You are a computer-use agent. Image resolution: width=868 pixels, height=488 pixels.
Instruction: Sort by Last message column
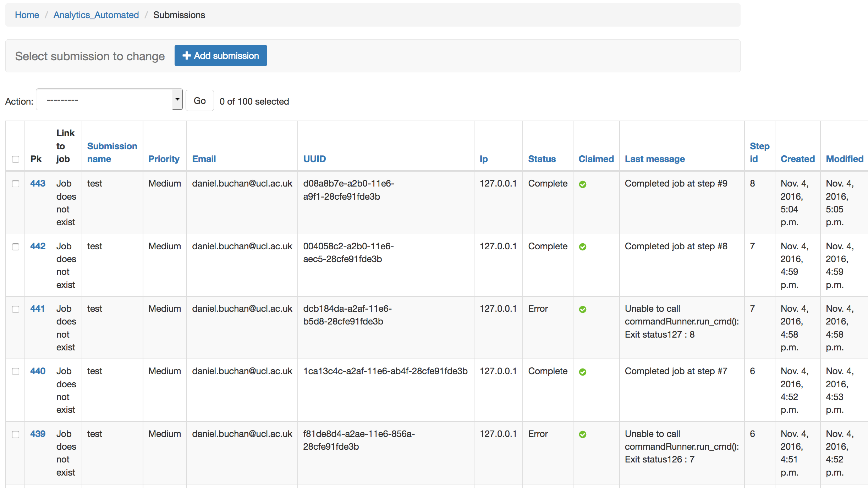tap(655, 159)
